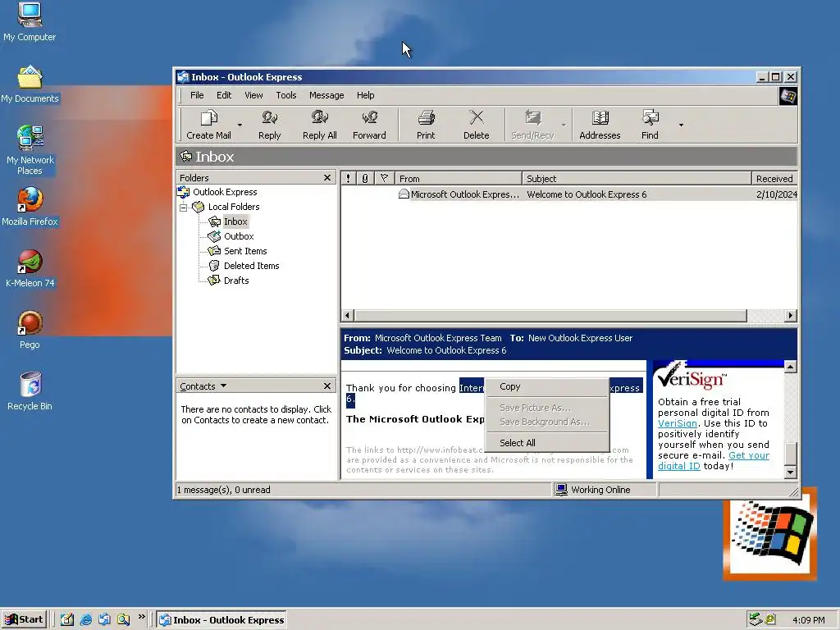840x630 pixels.
Task: Select Local Folders in the folder tree
Action: coord(234,207)
